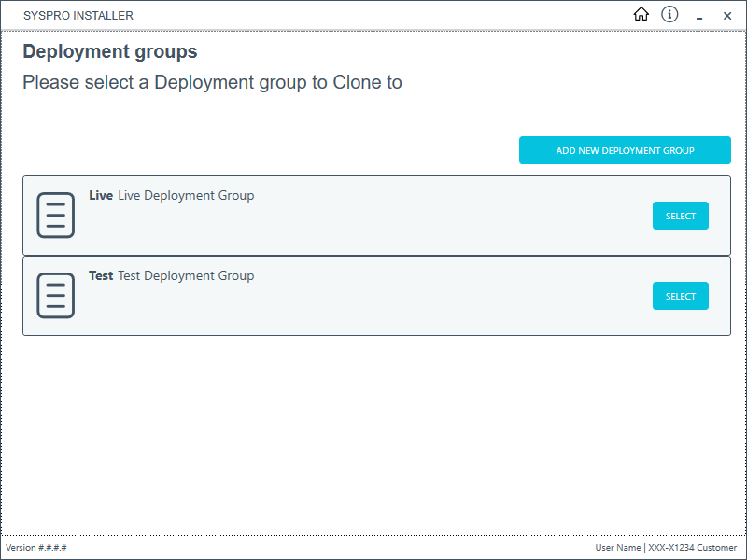Click the Live group document icon
This screenshot has height=560, width=747.
click(x=55, y=216)
